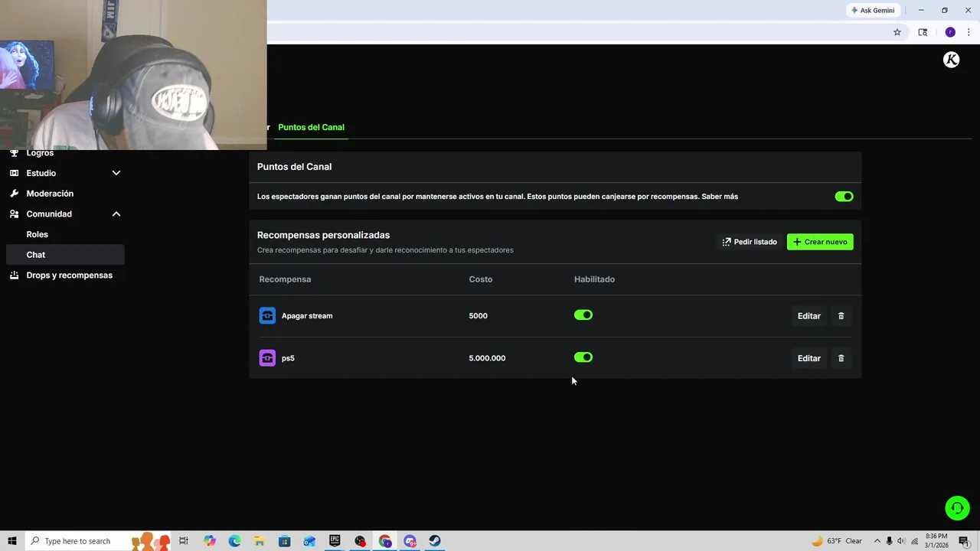Open Microsoft Store from the taskbar
This screenshot has height=551, width=980.
click(x=285, y=541)
